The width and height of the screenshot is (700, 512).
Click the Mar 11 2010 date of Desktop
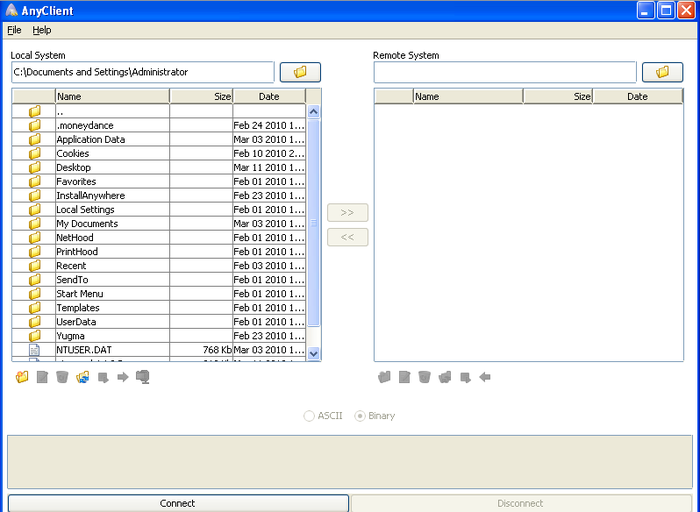[269, 167]
